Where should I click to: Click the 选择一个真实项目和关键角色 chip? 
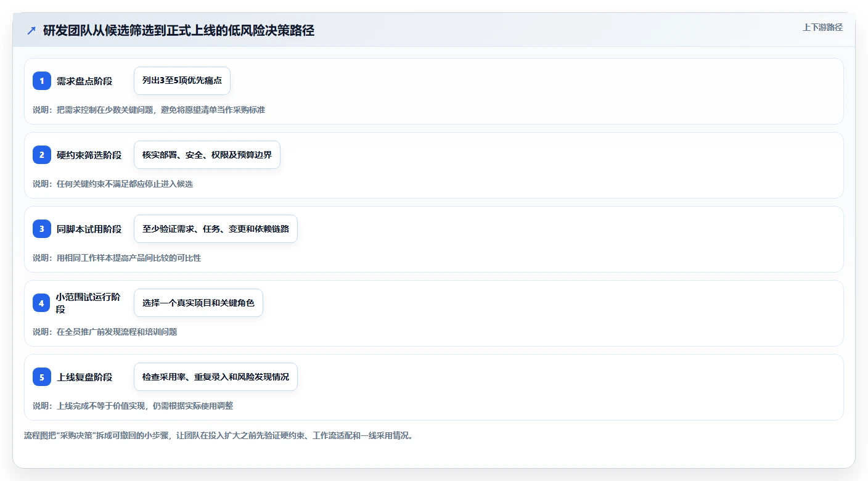(199, 303)
